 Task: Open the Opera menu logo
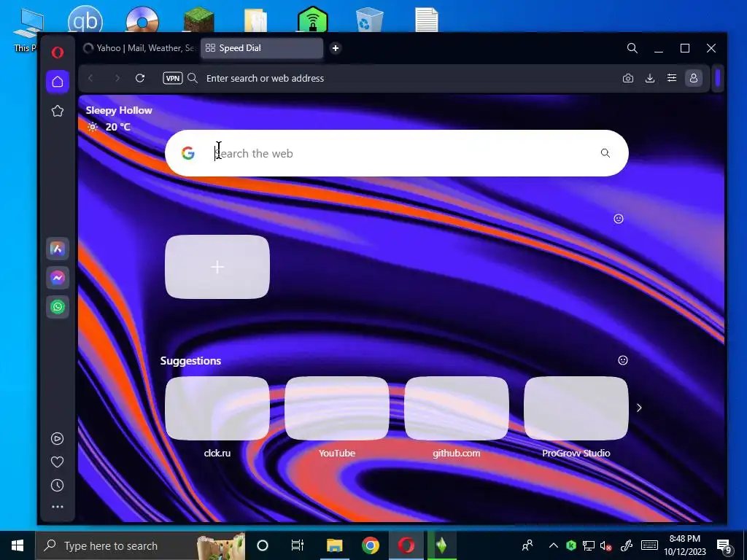(x=58, y=52)
